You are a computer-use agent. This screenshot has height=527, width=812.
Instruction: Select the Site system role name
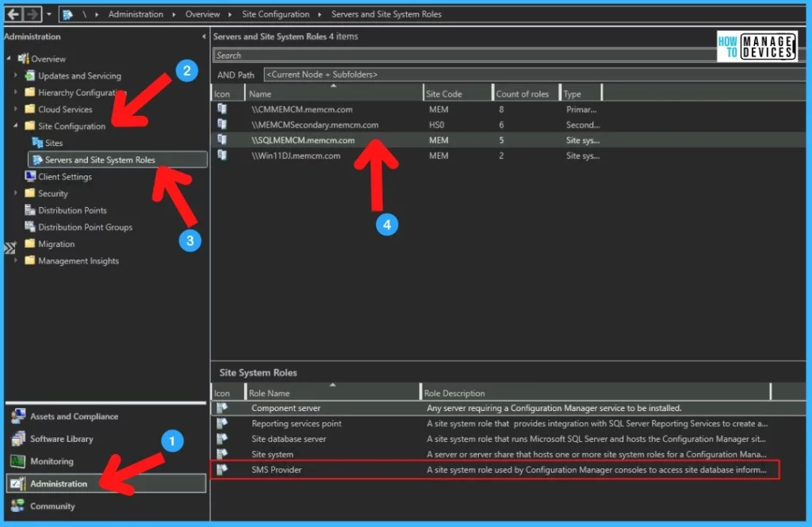[x=273, y=455]
